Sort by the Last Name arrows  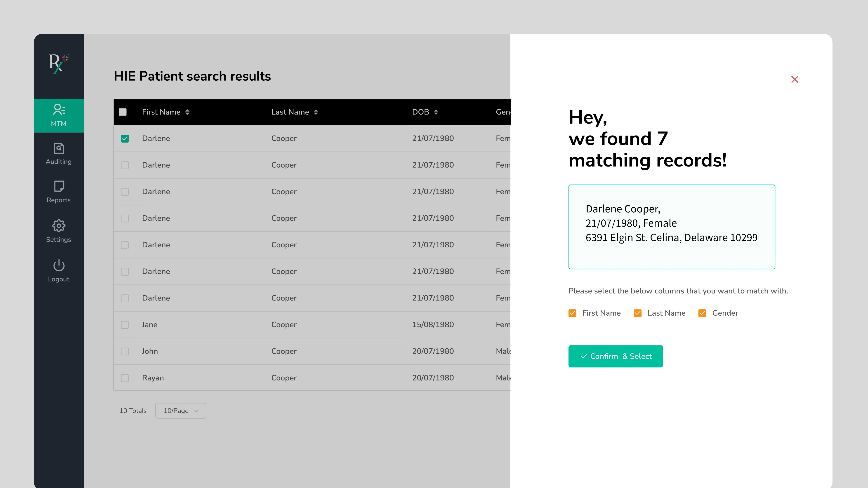pos(316,112)
